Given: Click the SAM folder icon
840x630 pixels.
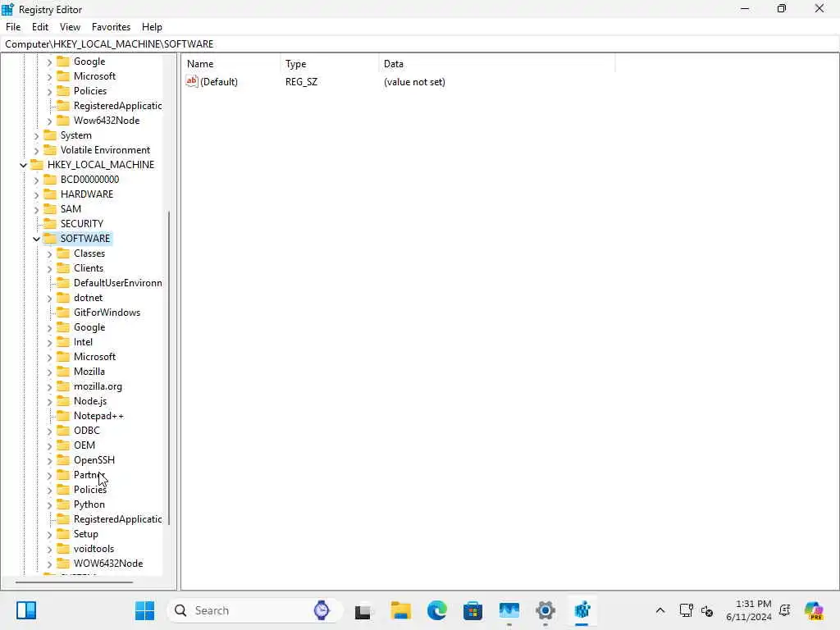Looking at the screenshot, I should [50, 209].
